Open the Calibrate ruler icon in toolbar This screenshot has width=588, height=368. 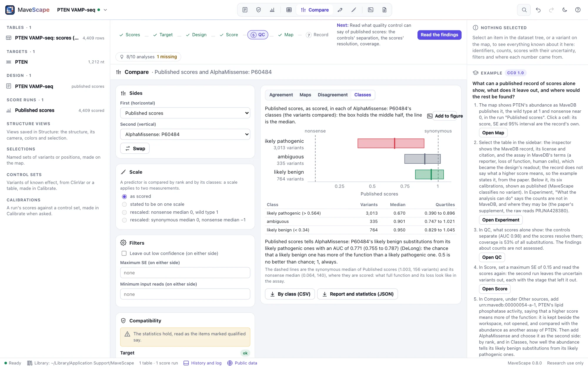point(354,10)
